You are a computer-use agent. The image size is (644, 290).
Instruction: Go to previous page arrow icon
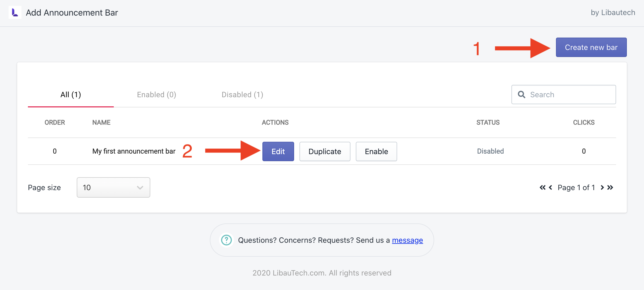point(551,187)
